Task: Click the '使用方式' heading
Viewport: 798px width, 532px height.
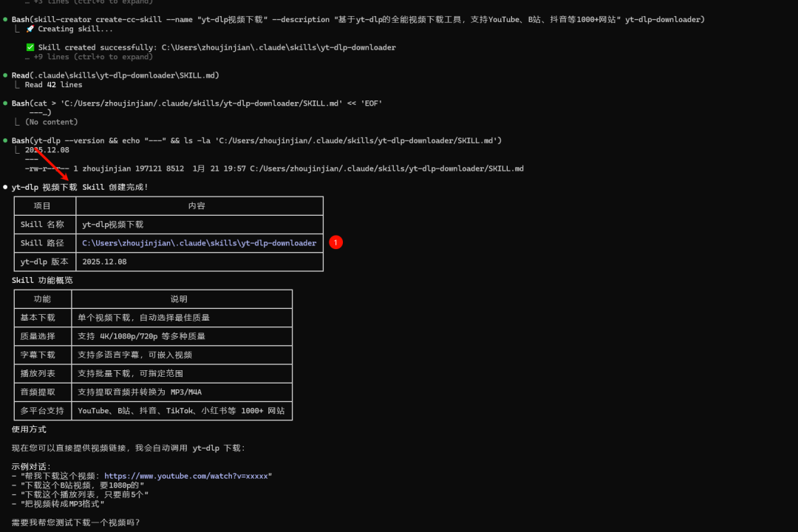Action: tap(29, 430)
